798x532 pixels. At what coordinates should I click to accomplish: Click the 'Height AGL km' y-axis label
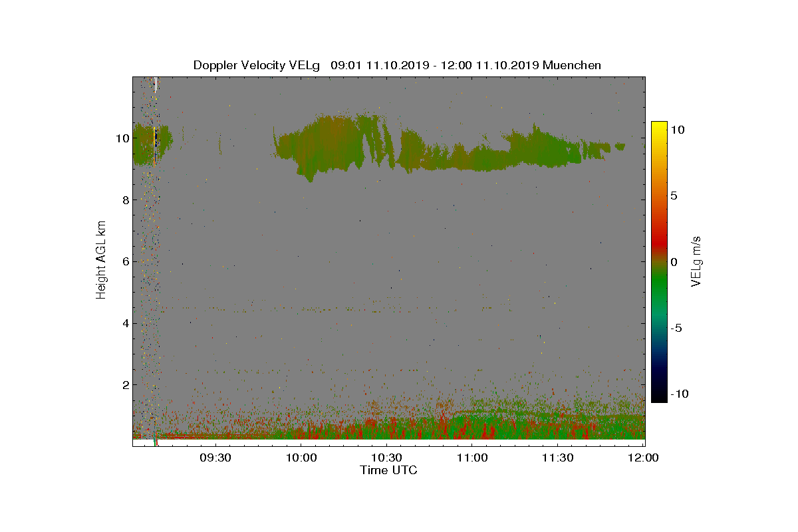tap(101, 260)
